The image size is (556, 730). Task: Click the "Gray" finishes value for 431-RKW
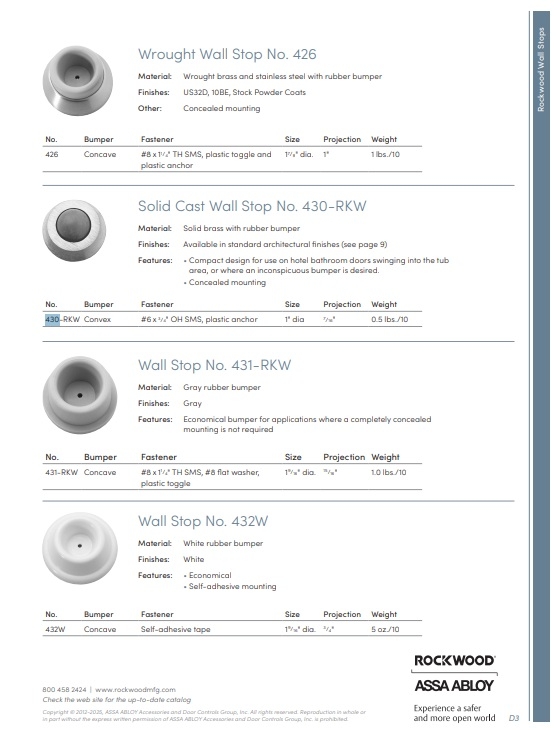192,404
